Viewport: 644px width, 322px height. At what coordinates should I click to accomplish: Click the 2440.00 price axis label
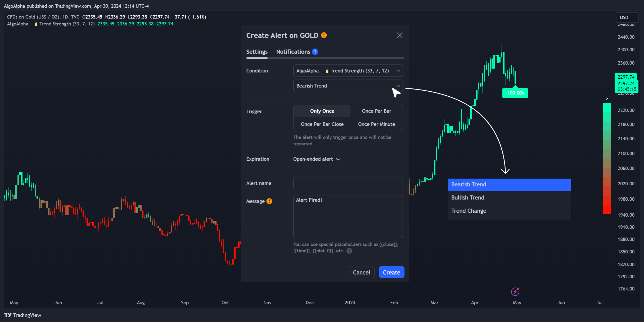[x=626, y=37]
